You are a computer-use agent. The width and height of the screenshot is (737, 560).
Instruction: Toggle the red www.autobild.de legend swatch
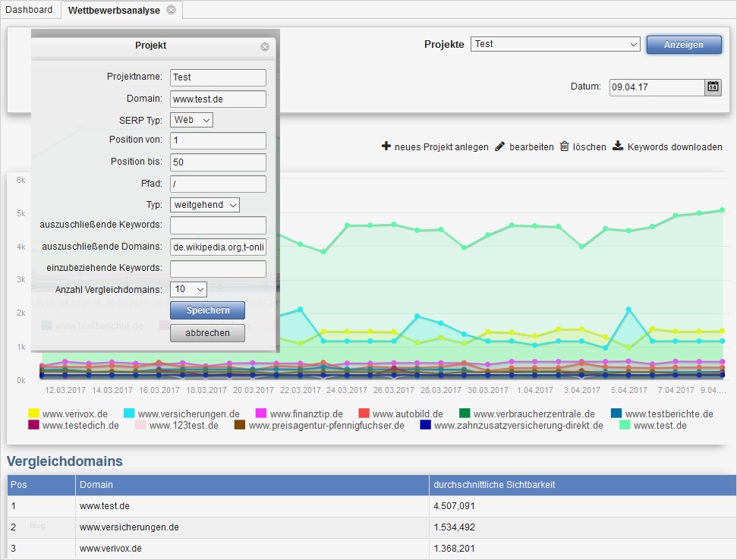click(x=364, y=414)
